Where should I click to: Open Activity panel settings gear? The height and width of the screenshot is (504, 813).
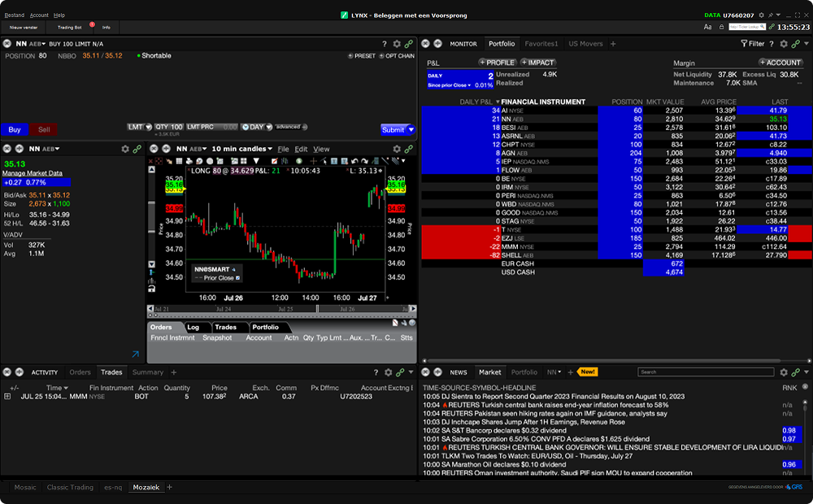(389, 372)
